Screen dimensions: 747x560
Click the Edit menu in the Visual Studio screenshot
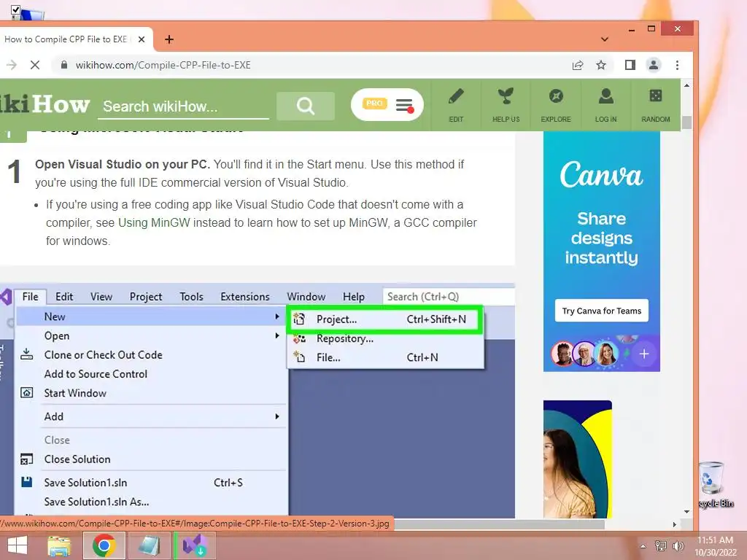tap(64, 297)
